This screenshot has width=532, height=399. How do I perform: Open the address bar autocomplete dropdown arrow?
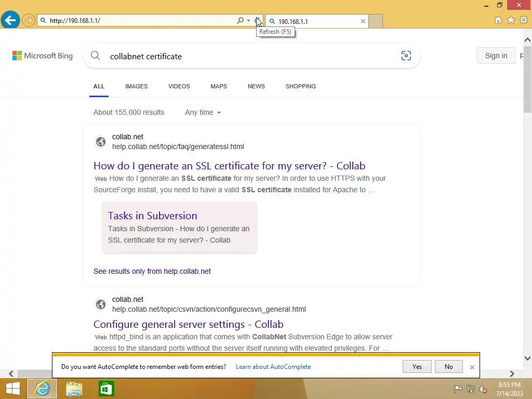(249, 21)
